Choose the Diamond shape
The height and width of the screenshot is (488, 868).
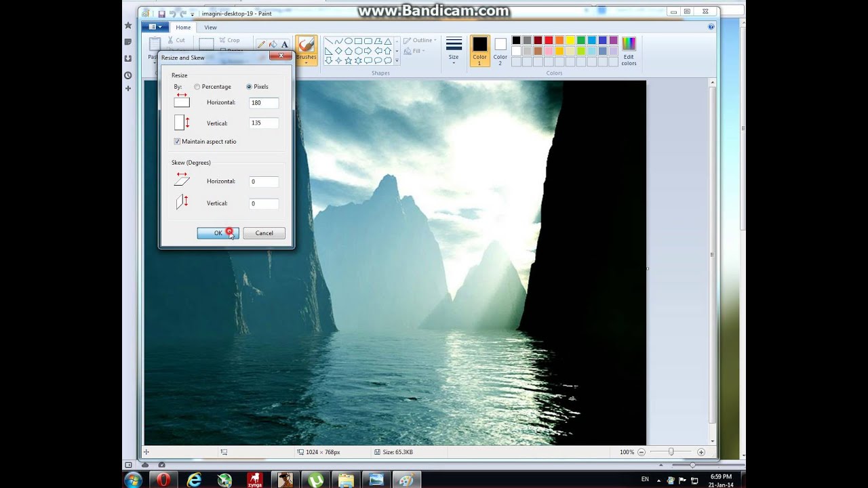[x=338, y=51]
